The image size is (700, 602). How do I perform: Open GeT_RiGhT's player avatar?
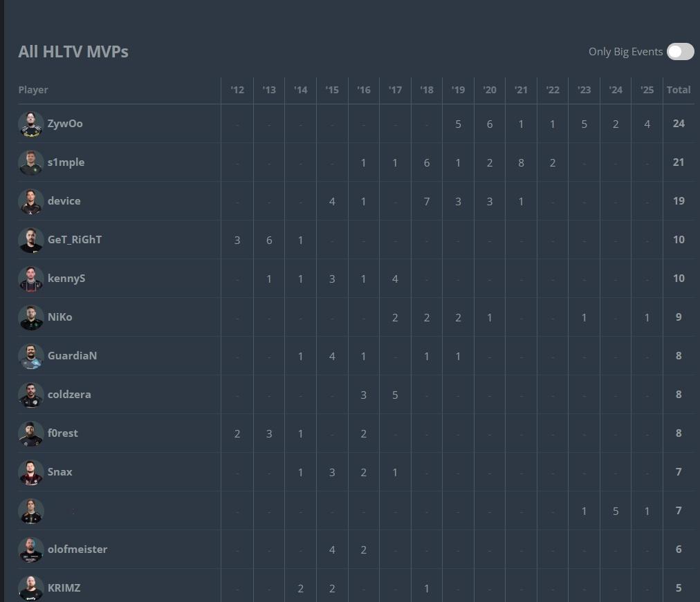31,241
